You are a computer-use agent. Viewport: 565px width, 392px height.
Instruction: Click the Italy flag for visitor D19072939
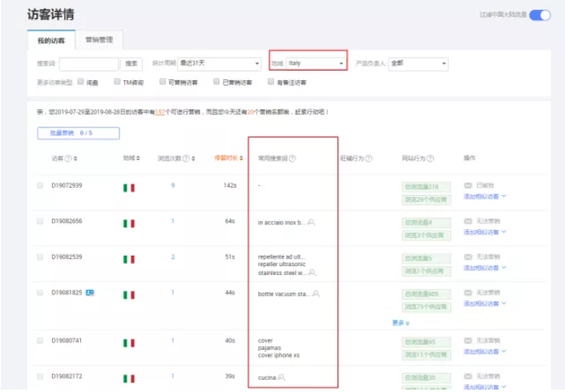click(128, 187)
